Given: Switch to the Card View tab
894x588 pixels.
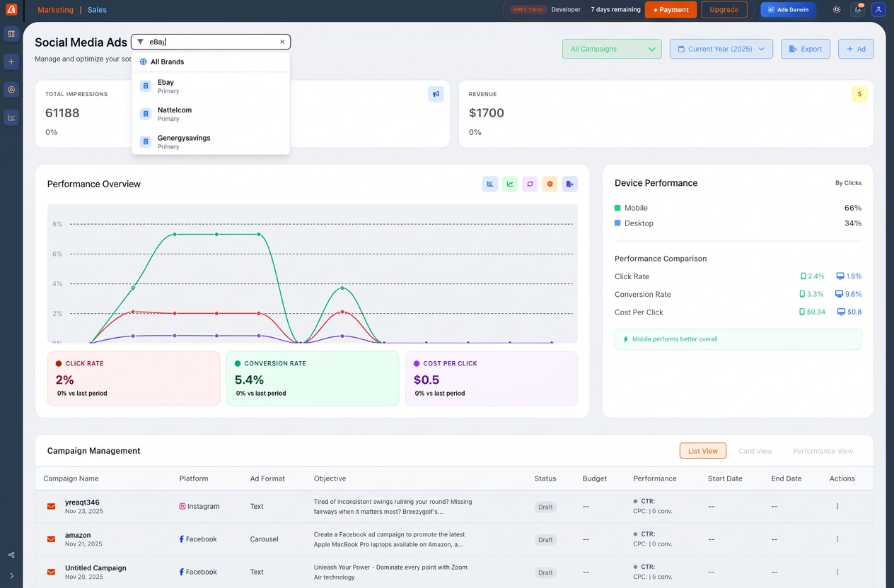Looking at the screenshot, I should pyautogui.click(x=755, y=451).
